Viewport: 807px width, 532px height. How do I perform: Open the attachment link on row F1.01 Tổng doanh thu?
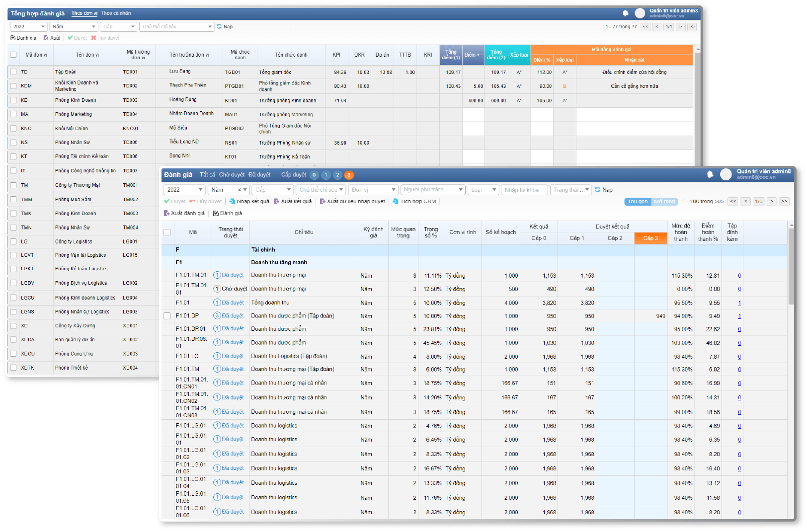pyautogui.click(x=739, y=303)
